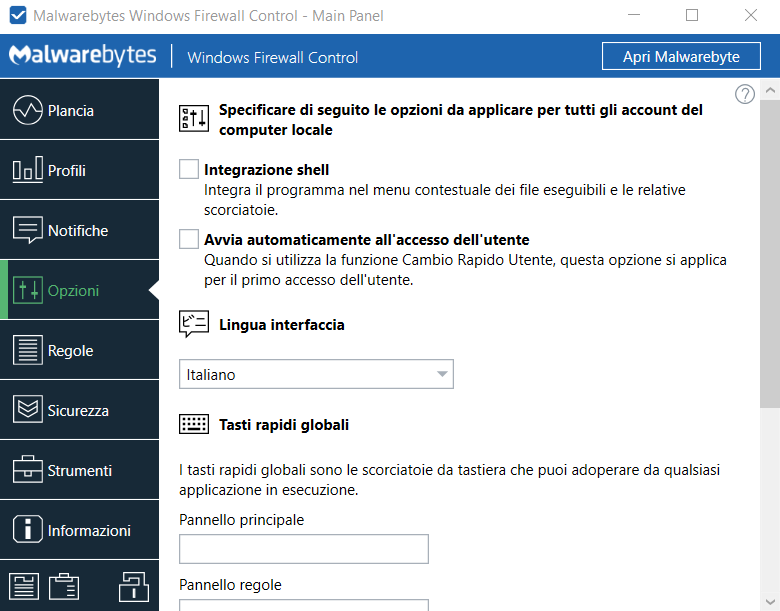Screen dimensions: 780x611
Task: Click the lock icon at sidebar bottom
Action: [134, 587]
